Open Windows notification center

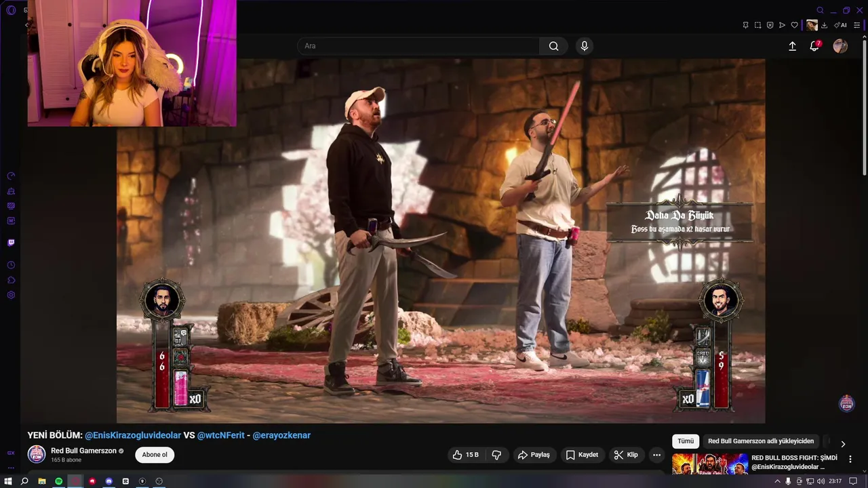click(853, 481)
